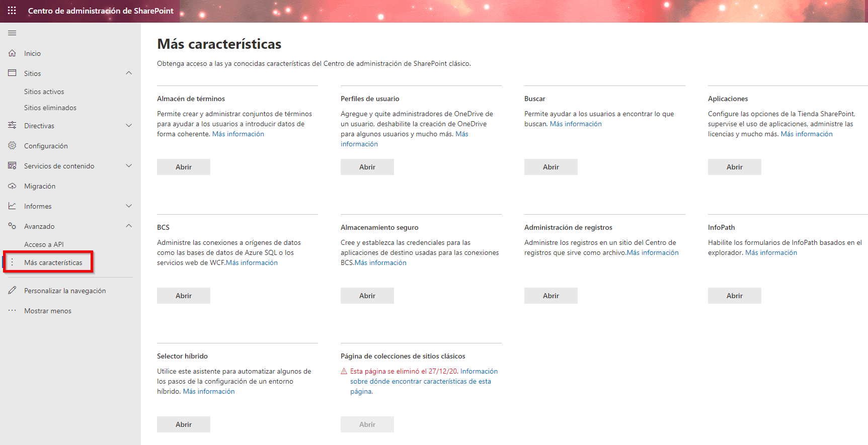Click the Servicios de contenido icon

[12, 166]
